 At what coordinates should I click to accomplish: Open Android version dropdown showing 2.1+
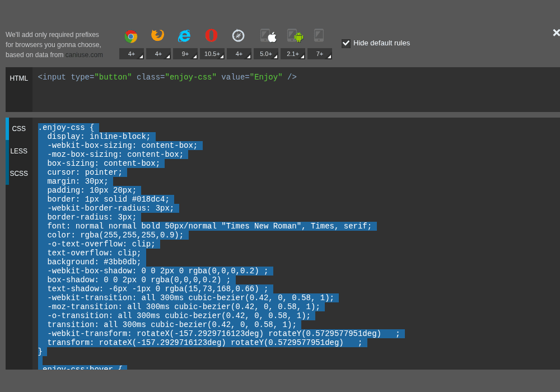pyautogui.click(x=293, y=54)
